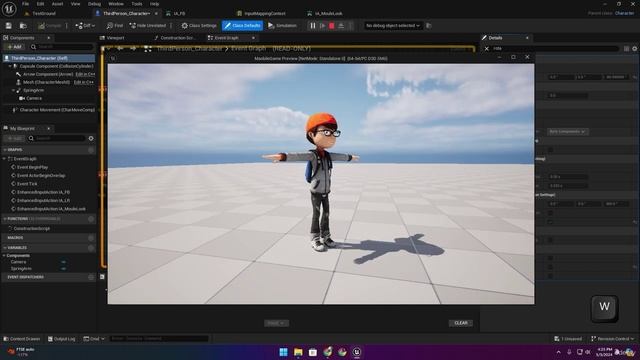Screen dimensions: 640x360
Task: Click the CLEAR button
Action: [461, 323]
